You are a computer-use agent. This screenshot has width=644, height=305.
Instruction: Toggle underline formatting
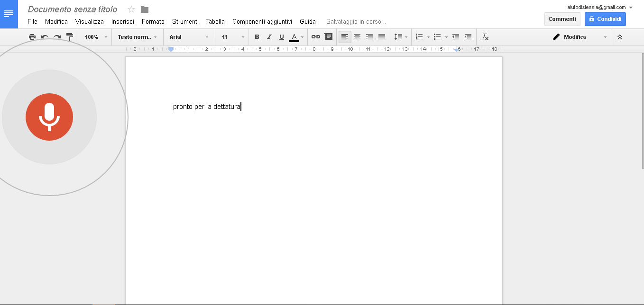pyautogui.click(x=282, y=37)
